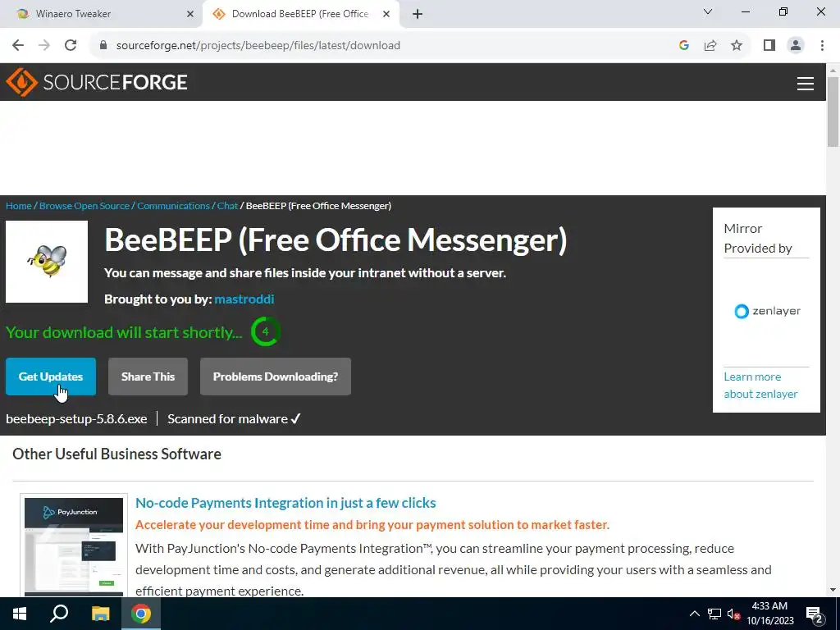
Task: Open the Chrome profile avatar
Action: (x=796, y=45)
